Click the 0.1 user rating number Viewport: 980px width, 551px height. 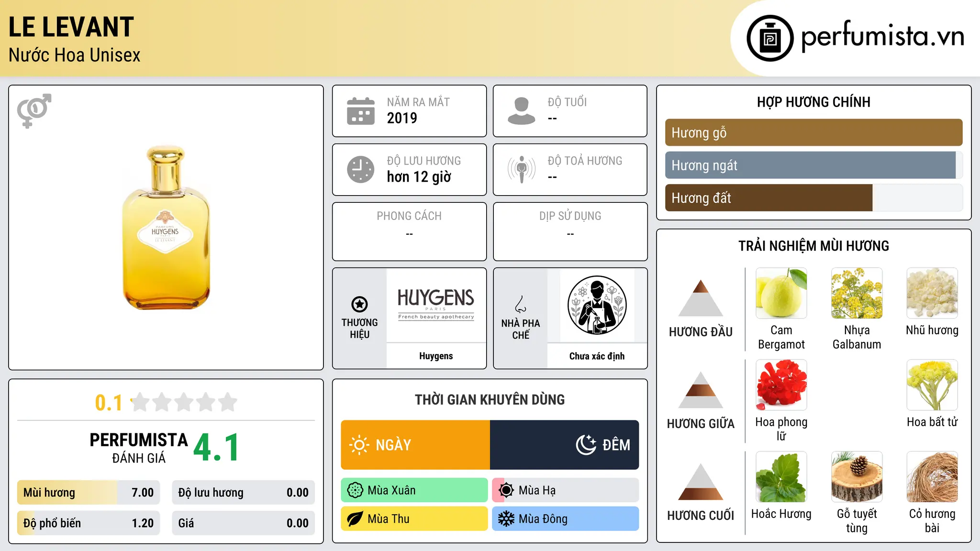[109, 403]
